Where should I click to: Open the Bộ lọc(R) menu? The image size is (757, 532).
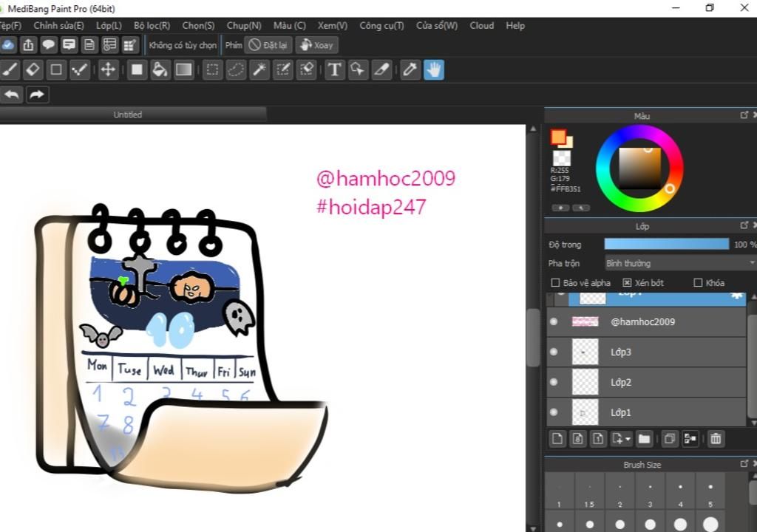tap(152, 26)
